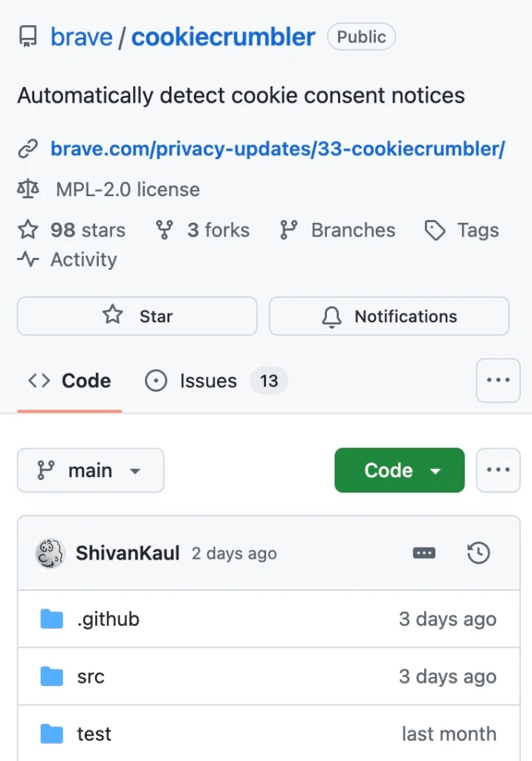Open more options beside the Code button

pos(498,470)
